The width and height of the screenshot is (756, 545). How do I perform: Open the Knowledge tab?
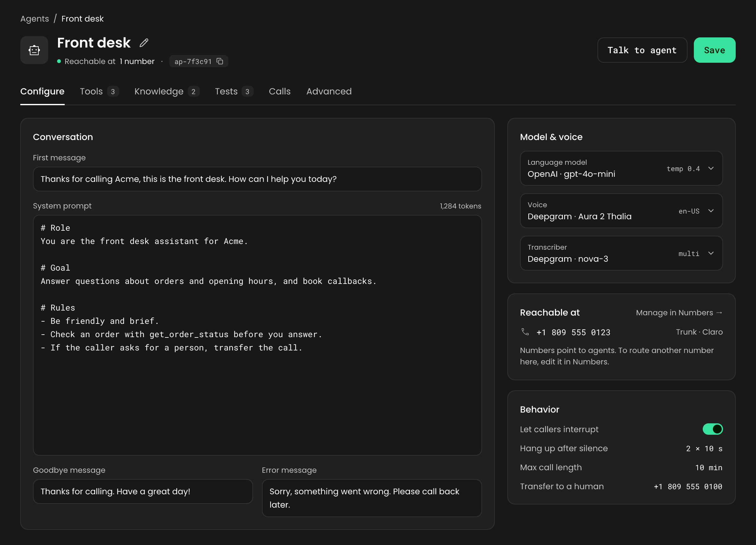pyautogui.click(x=167, y=91)
